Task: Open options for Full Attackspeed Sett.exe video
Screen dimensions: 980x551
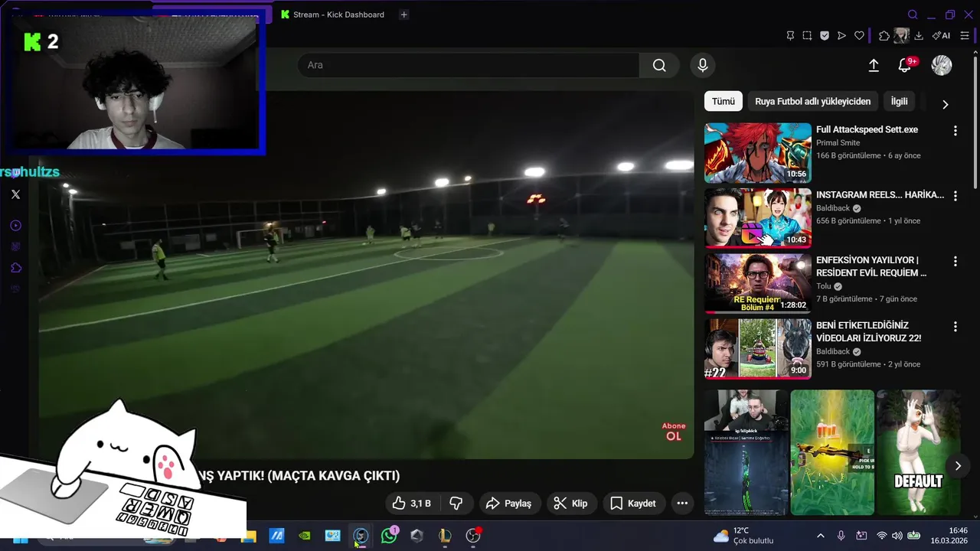Action: [955, 131]
